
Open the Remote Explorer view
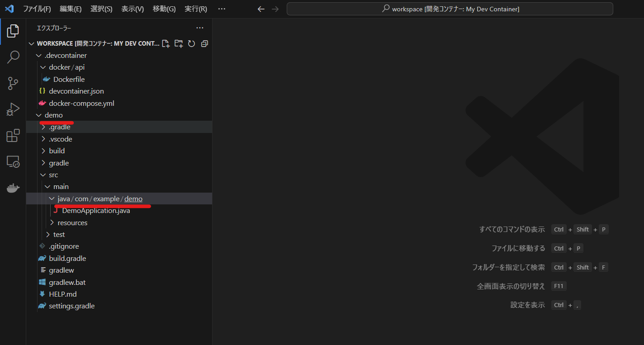coord(13,161)
